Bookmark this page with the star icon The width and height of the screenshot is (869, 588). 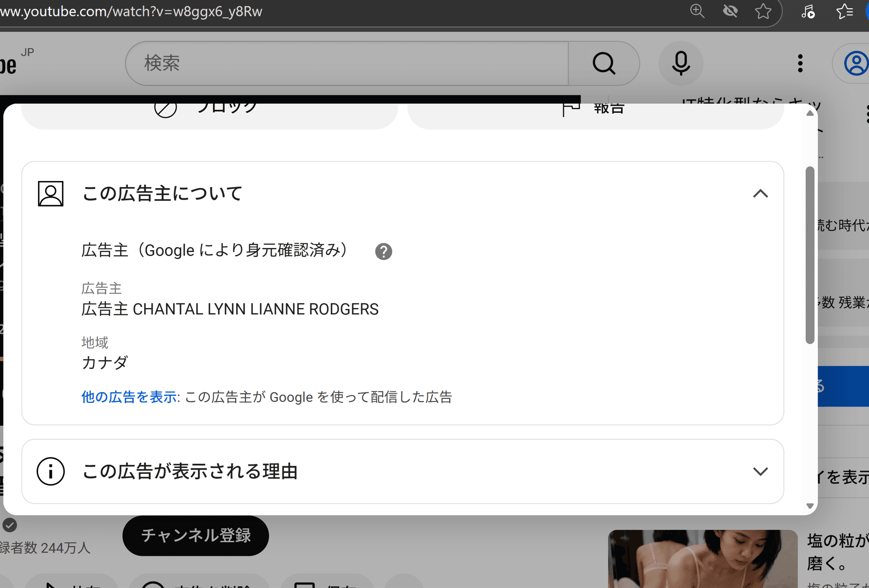pyautogui.click(x=763, y=11)
